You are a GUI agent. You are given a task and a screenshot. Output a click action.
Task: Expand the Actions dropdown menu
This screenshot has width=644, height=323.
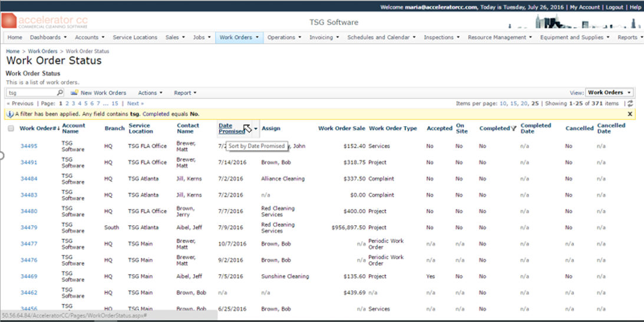pos(150,93)
